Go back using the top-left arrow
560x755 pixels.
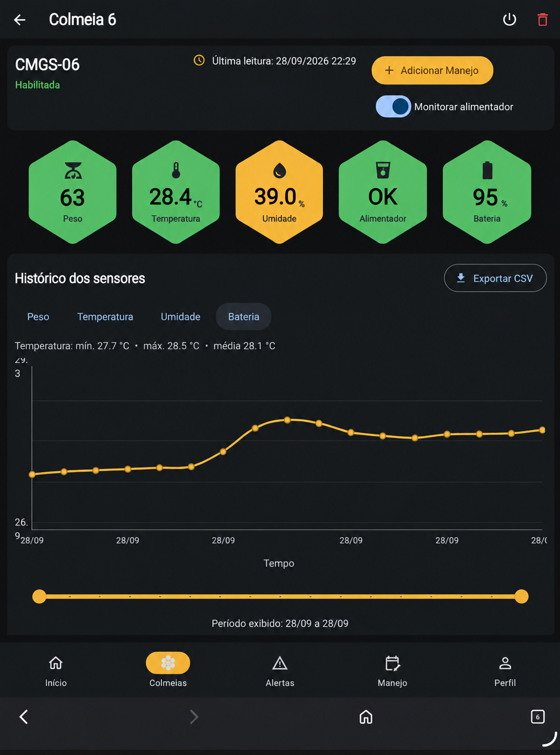[x=20, y=20]
